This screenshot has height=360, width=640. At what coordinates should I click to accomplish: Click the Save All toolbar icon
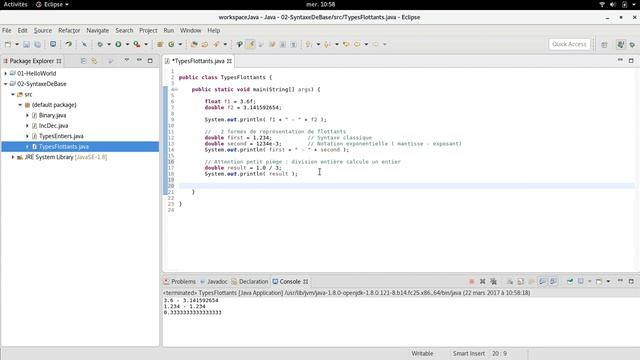point(37,44)
